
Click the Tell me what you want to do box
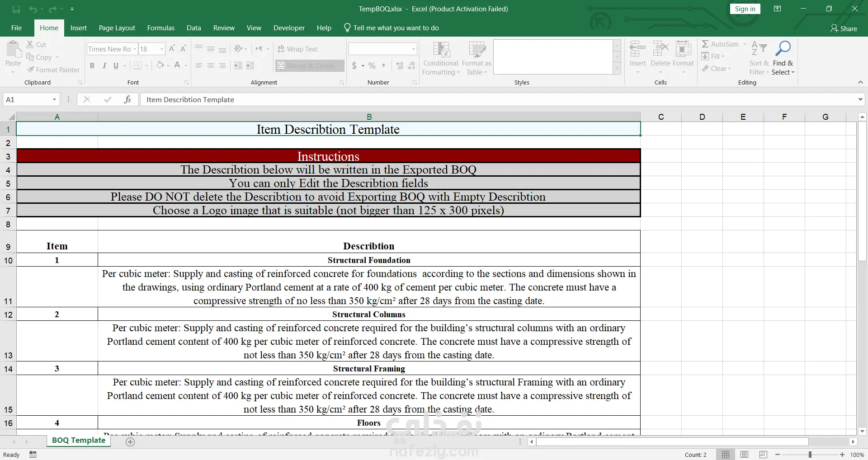click(x=392, y=28)
